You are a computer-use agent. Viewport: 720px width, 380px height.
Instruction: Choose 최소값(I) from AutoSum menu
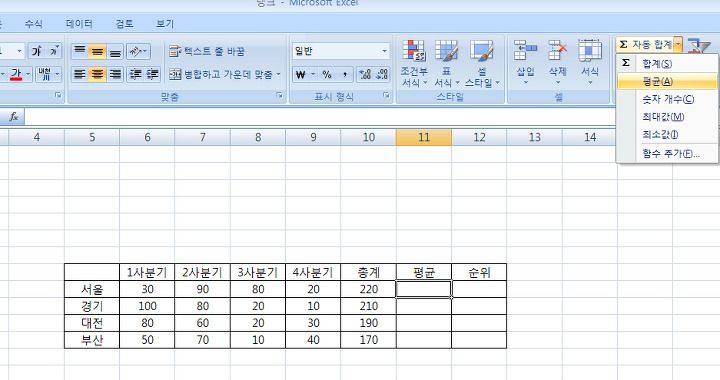tap(666, 135)
